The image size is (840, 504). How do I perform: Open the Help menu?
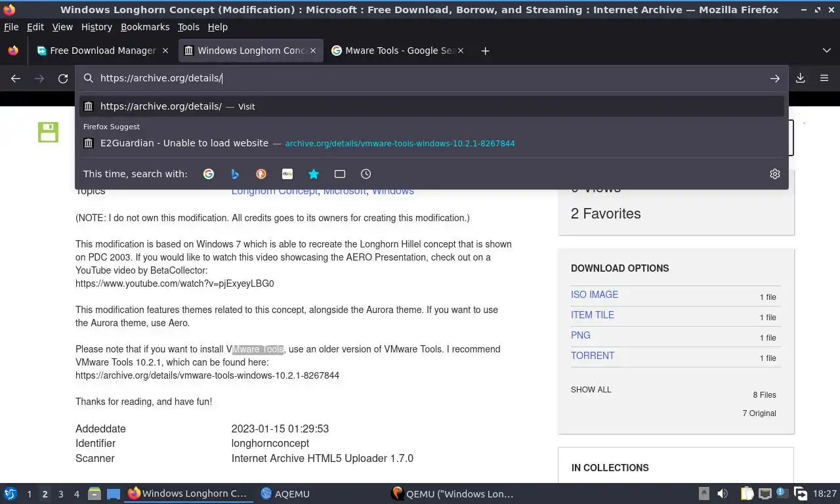click(217, 27)
